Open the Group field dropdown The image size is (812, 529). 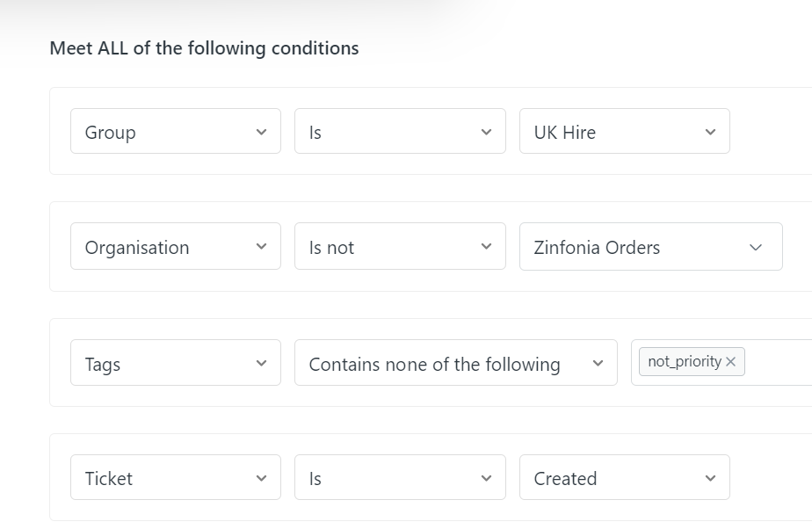click(175, 132)
